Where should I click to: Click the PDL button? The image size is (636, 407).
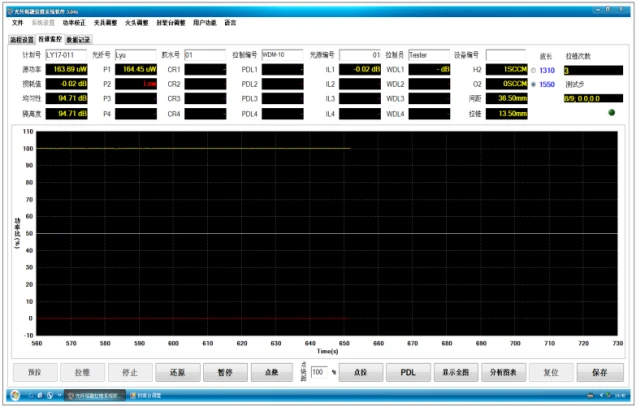pyautogui.click(x=408, y=371)
